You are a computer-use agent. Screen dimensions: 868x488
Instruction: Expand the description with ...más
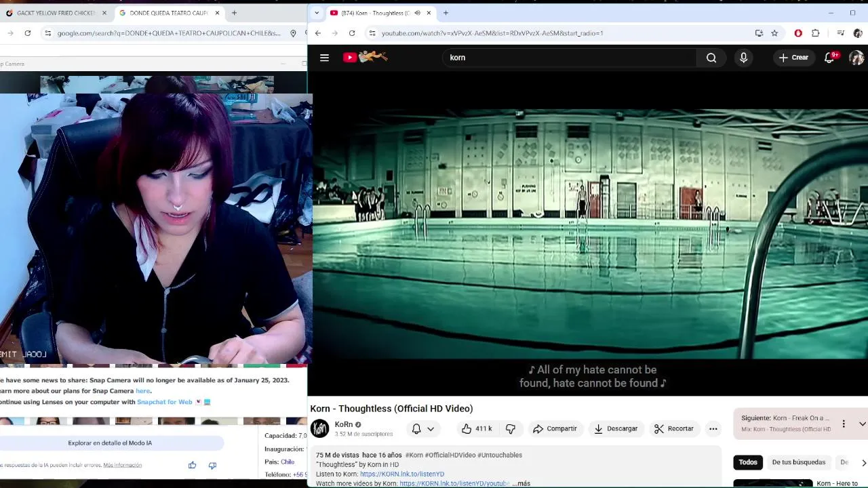521,483
